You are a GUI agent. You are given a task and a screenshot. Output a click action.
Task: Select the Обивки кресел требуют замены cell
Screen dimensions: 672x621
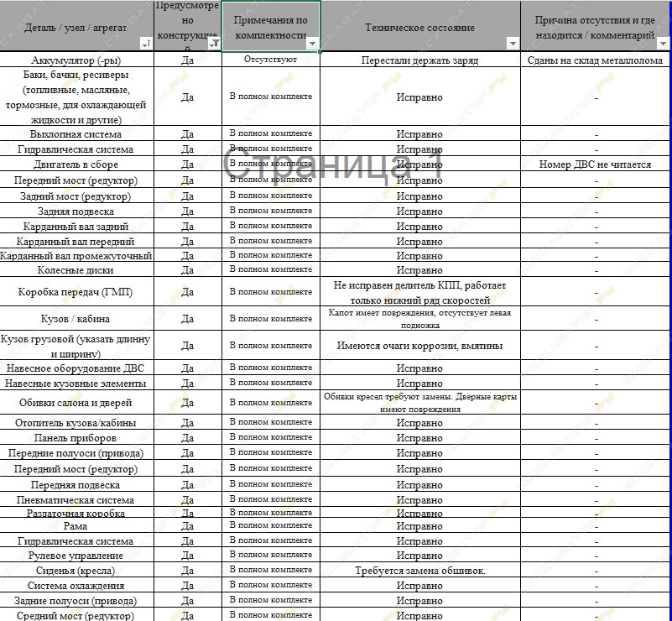(x=420, y=402)
